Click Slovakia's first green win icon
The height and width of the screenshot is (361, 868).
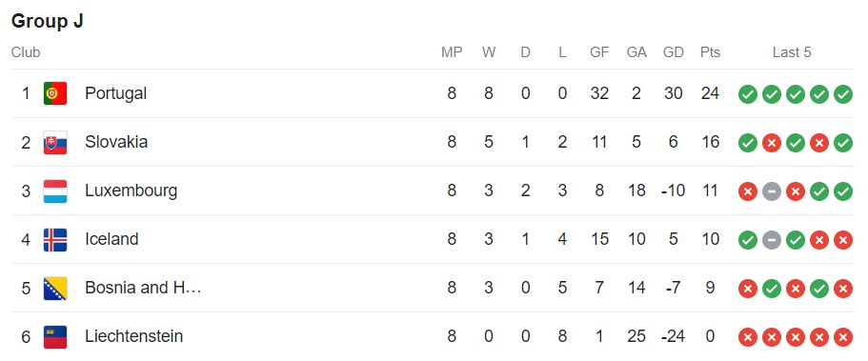pos(747,143)
